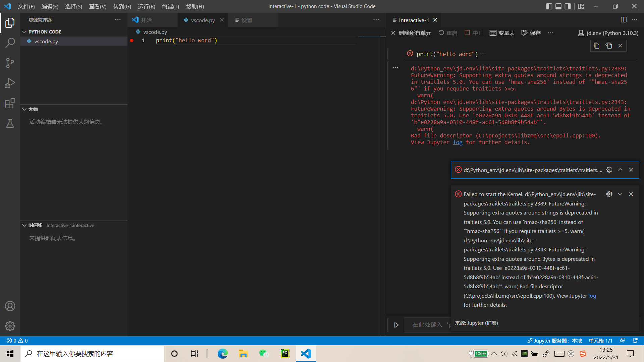The width and height of the screenshot is (644, 362).
Task: Click 删除所有单元 button
Action: 411,33
